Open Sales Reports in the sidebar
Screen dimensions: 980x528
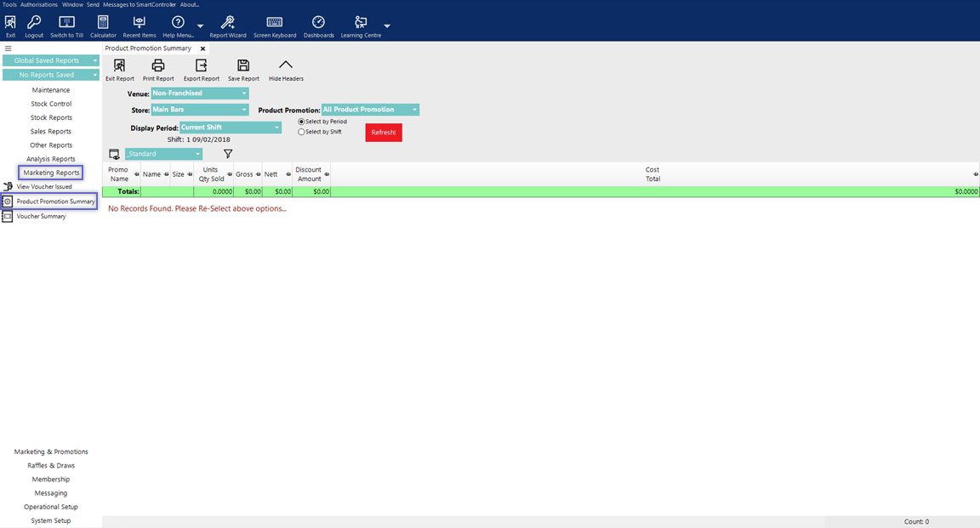pyautogui.click(x=51, y=132)
